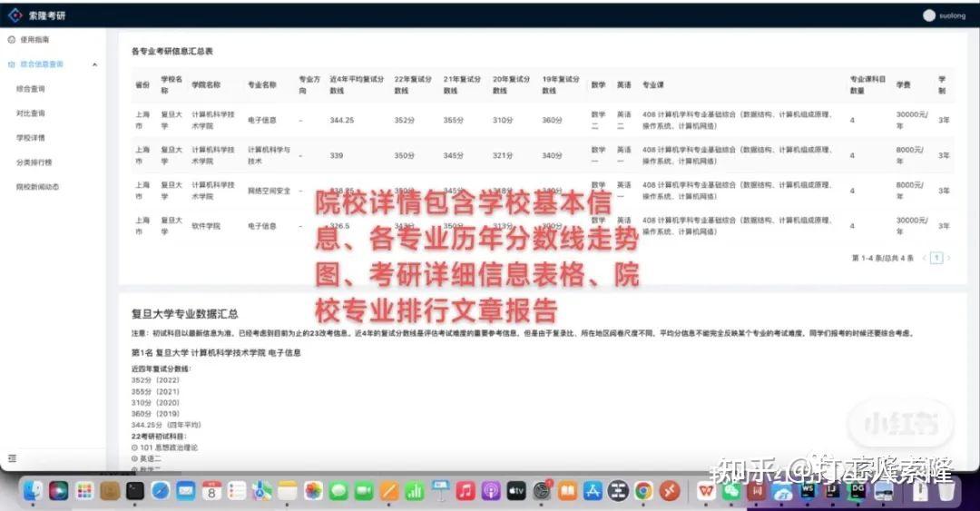Open Trash in the dock
The width and height of the screenshot is (980, 511).
click(x=947, y=491)
